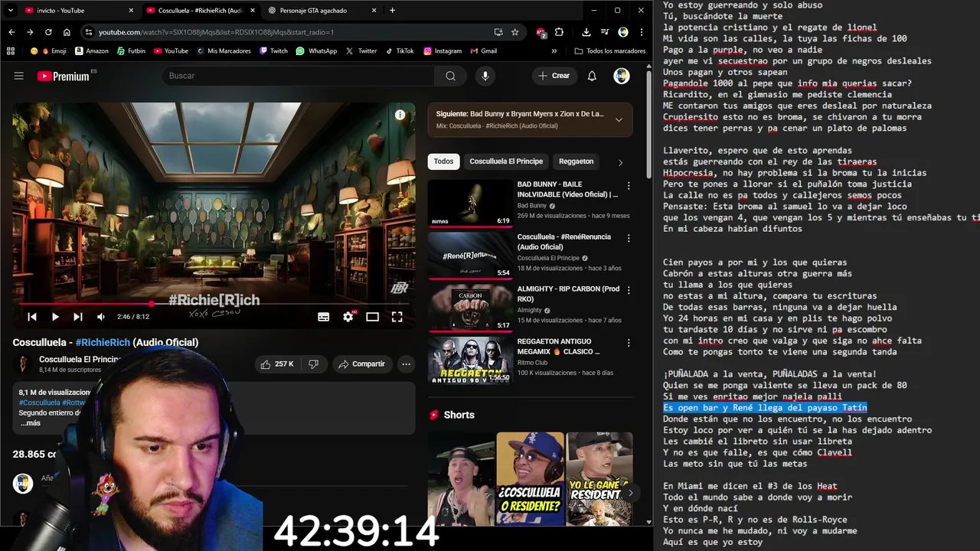Open a new browser tab
Viewport: 980px width, 551px height.
tap(392, 11)
